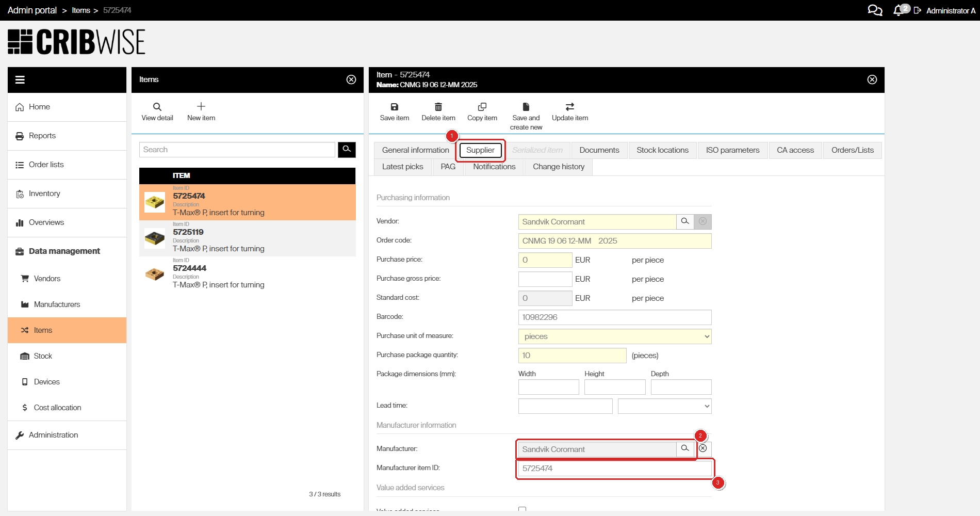This screenshot has width=980, height=516.
Task: Switch to the CA access tab
Action: coord(795,150)
